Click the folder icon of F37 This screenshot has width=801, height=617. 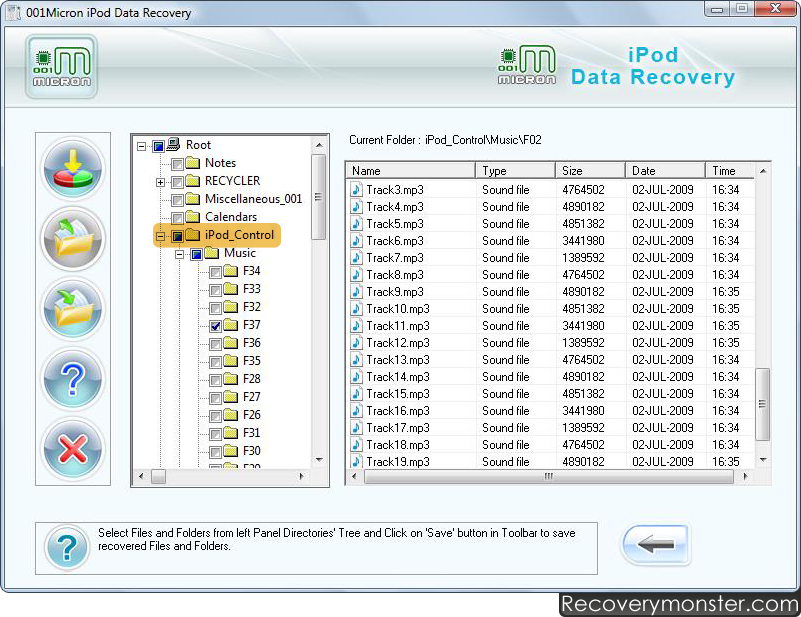(x=231, y=325)
